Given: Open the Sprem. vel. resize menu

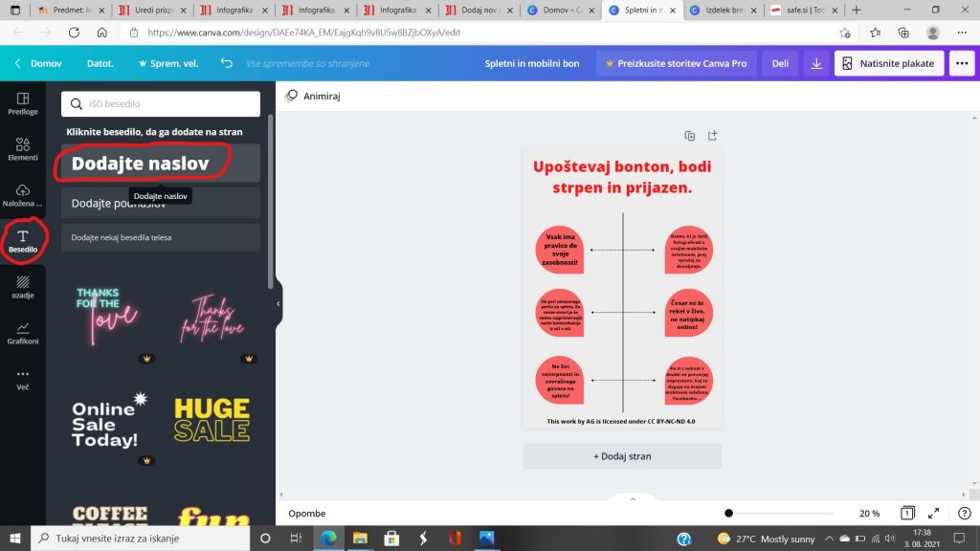Looking at the screenshot, I should click(168, 63).
